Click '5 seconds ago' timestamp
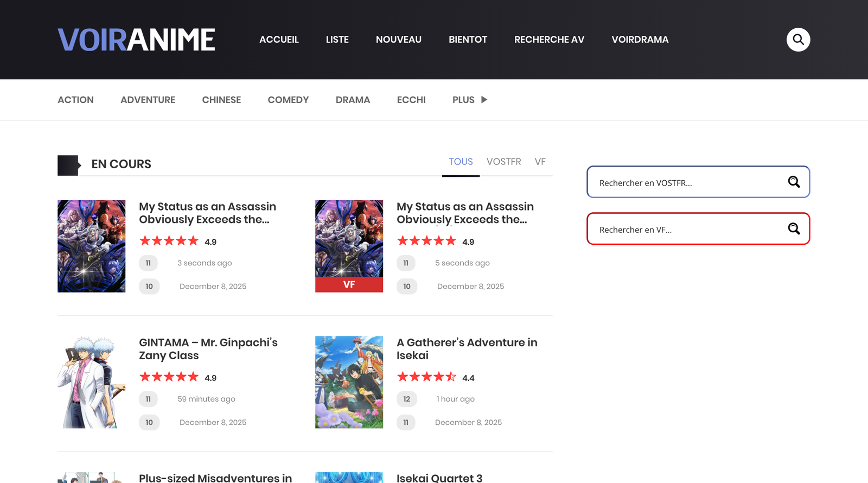 462,263
